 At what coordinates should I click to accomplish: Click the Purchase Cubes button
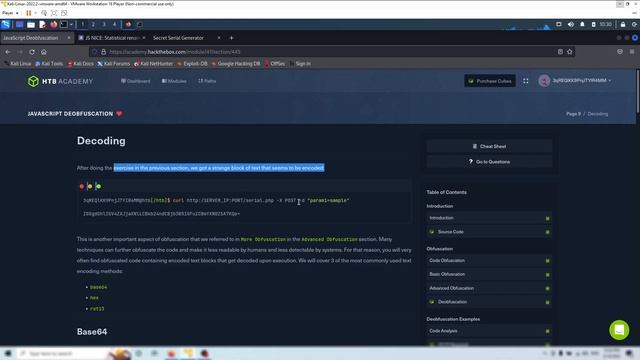click(490, 81)
